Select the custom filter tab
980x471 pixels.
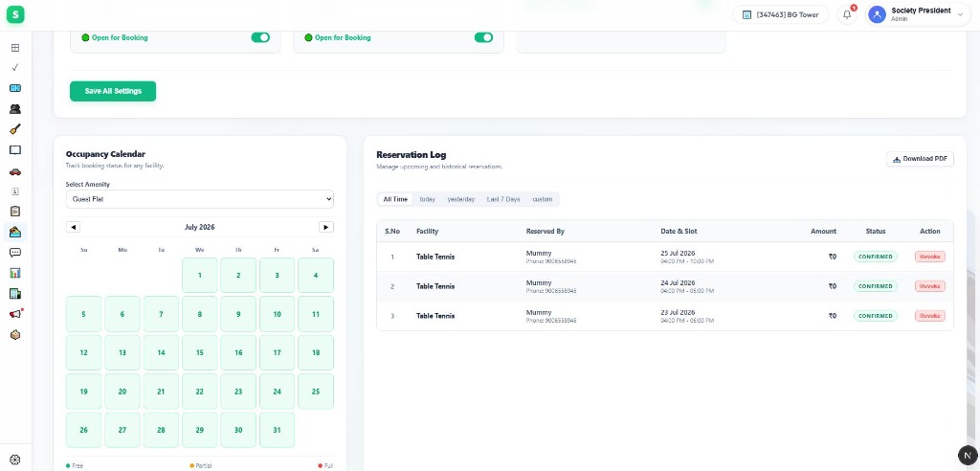click(543, 199)
